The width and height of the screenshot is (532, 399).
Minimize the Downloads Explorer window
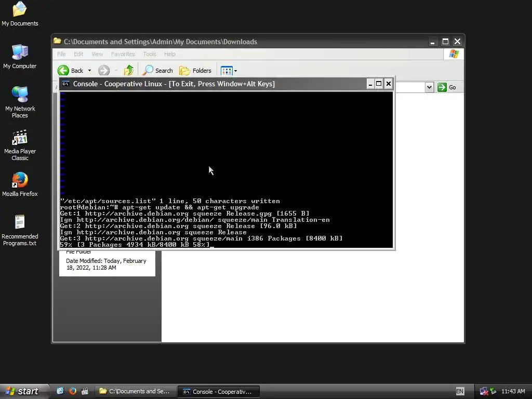tap(432, 42)
